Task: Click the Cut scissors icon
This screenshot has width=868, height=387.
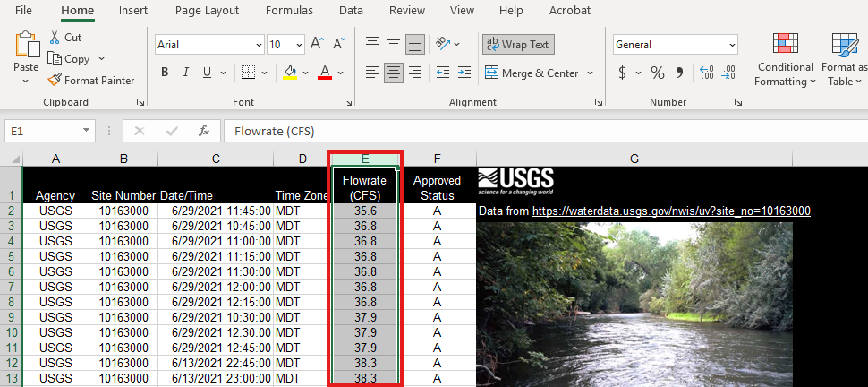Action: 55,37
